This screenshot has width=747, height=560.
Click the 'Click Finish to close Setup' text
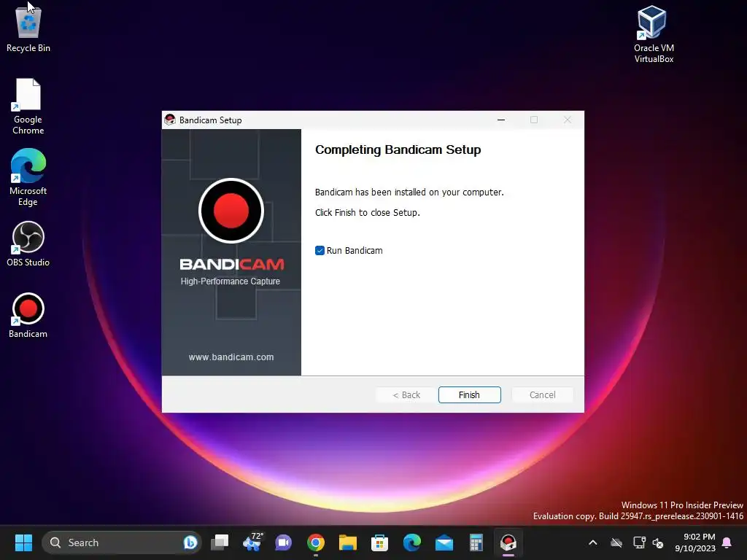(x=368, y=213)
